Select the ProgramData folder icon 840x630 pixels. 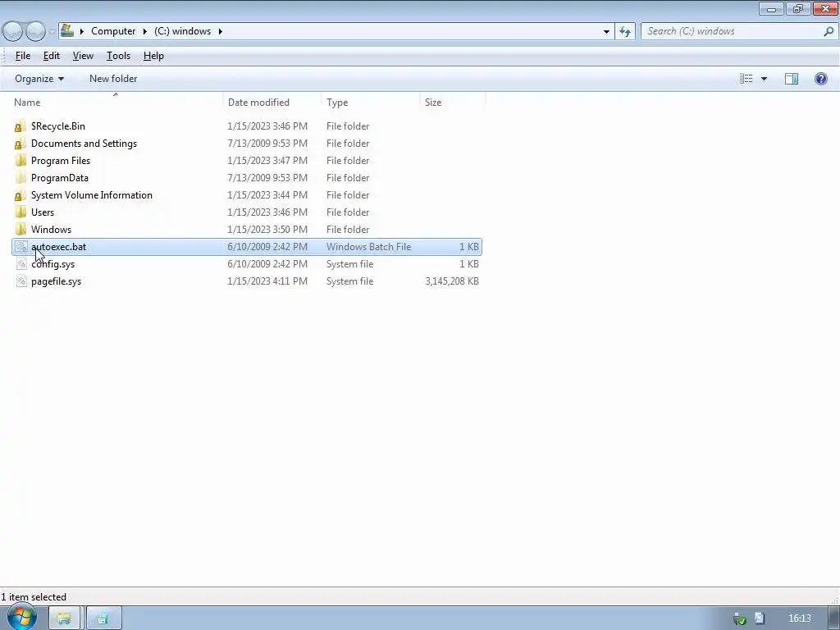[x=21, y=178]
